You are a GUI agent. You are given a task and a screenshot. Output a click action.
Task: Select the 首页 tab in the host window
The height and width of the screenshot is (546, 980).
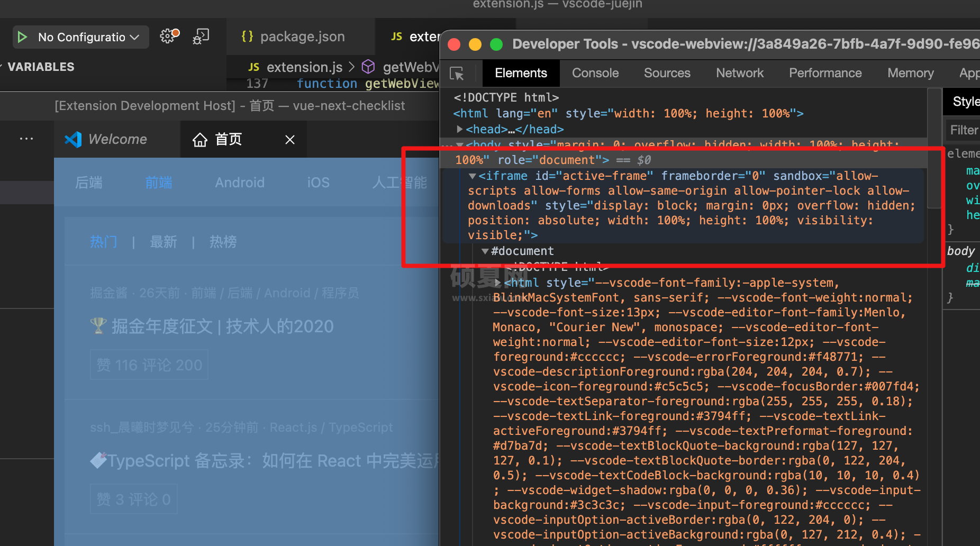click(228, 139)
